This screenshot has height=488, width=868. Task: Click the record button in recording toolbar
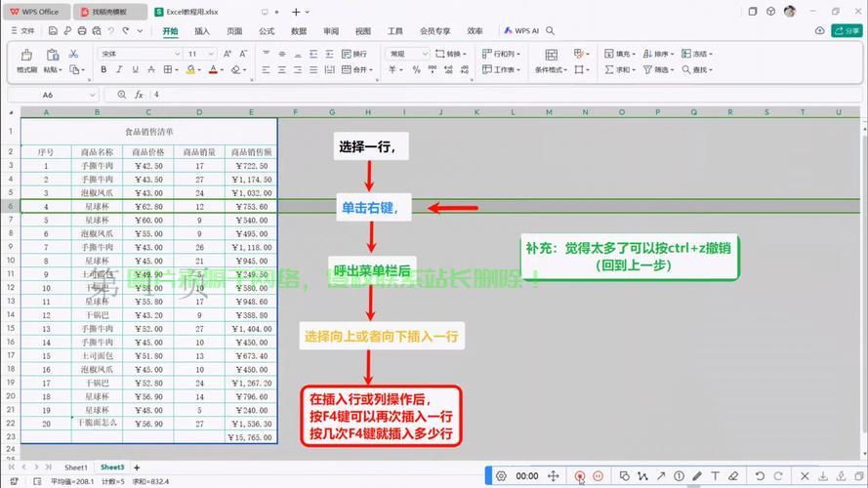tap(580, 476)
